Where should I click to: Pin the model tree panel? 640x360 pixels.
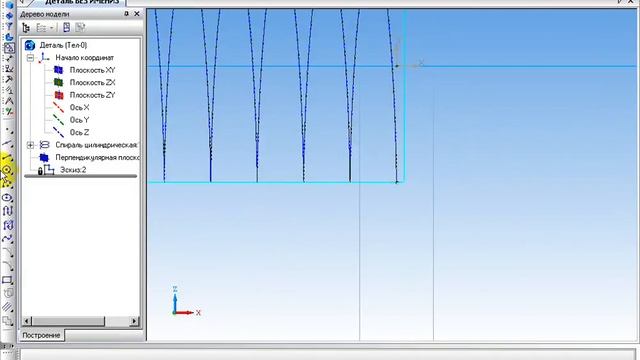coord(126,14)
